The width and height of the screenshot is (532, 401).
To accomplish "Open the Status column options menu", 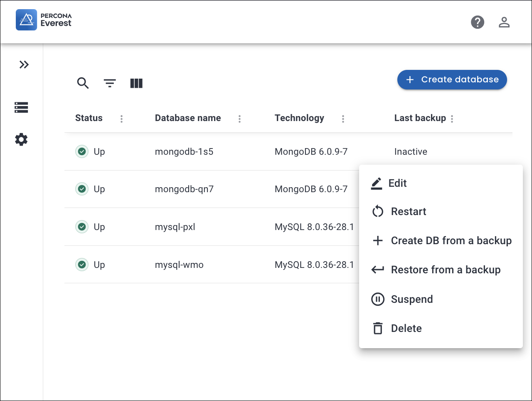I will click(x=121, y=119).
